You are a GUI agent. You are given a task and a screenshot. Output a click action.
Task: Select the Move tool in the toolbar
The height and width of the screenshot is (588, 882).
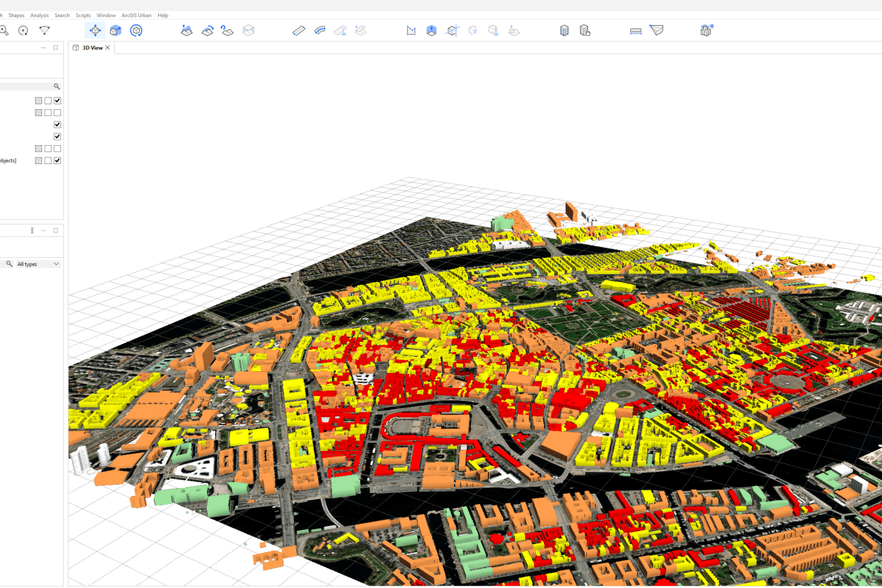(x=95, y=30)
